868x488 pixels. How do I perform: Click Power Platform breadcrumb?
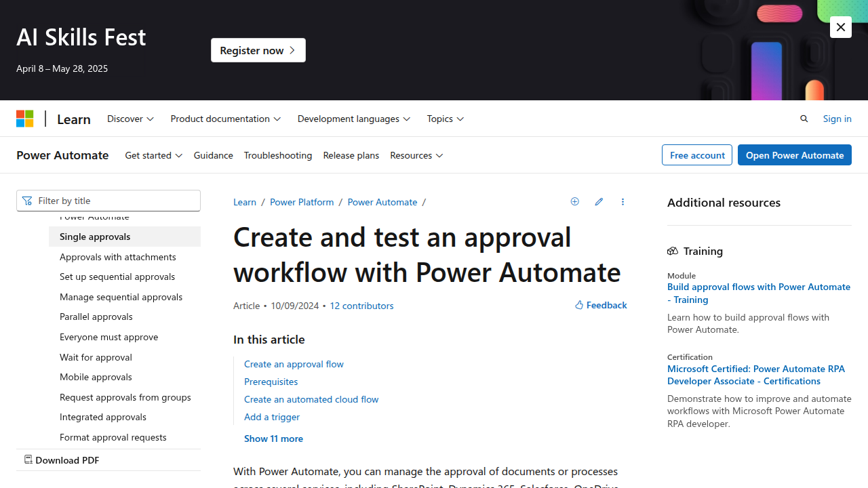pyautogui.click(x=302, y=202)
